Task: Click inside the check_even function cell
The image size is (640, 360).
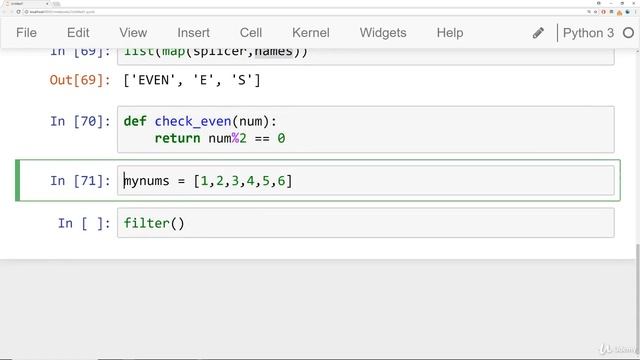Action: (x=365, y=129)
